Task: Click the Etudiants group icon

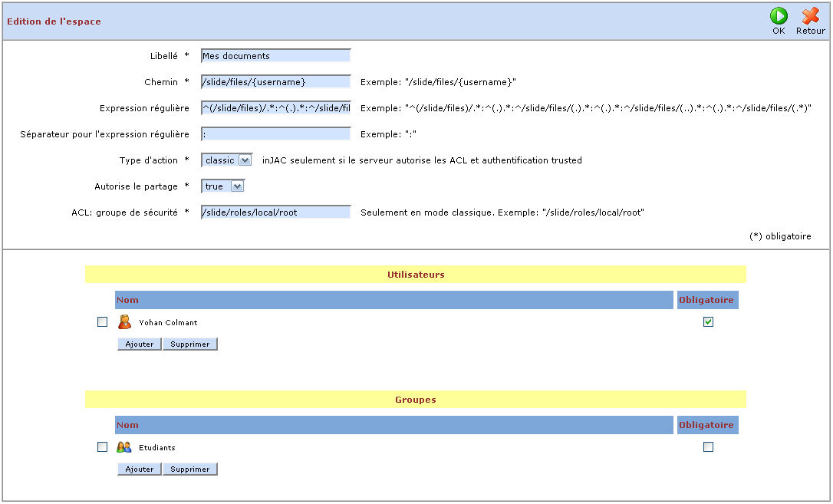Action: [x=124, y=447]
